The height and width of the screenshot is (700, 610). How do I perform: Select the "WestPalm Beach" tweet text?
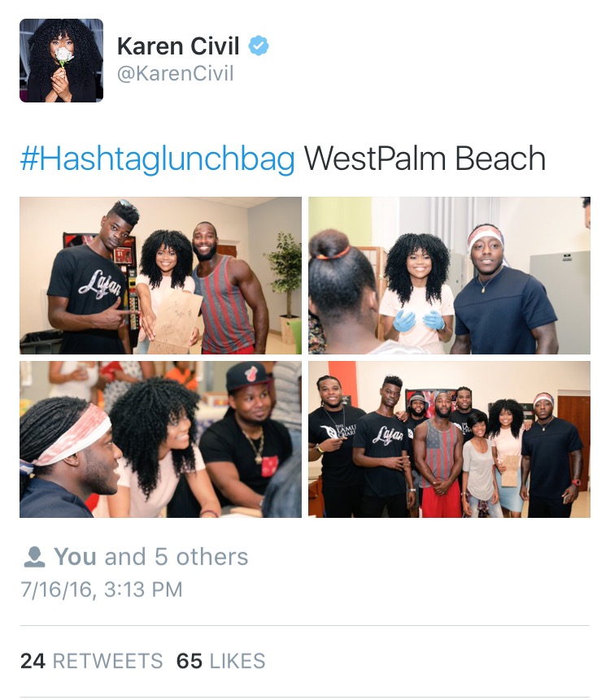coord(425,159)
